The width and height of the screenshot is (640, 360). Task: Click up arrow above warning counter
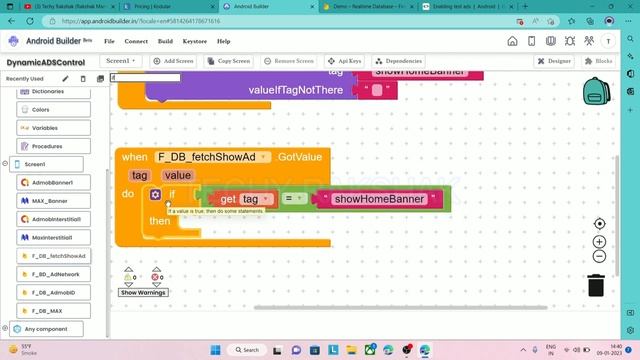(128, 269)
